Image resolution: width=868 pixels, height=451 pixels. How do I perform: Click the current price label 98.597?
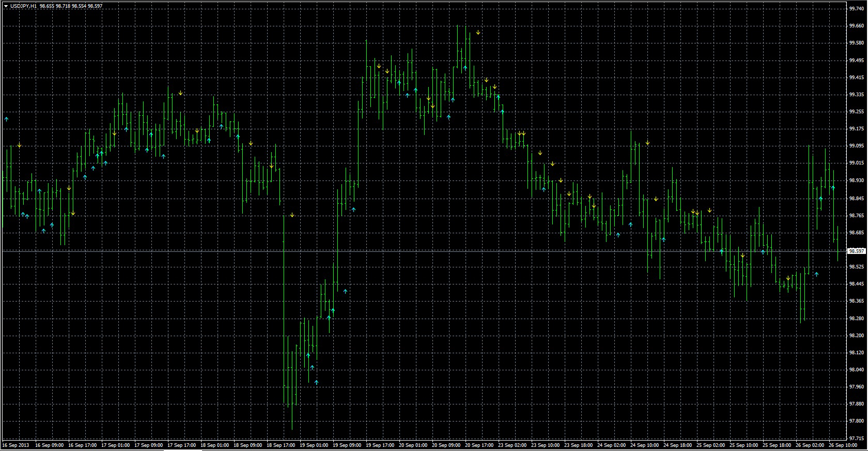pos(856,251)
